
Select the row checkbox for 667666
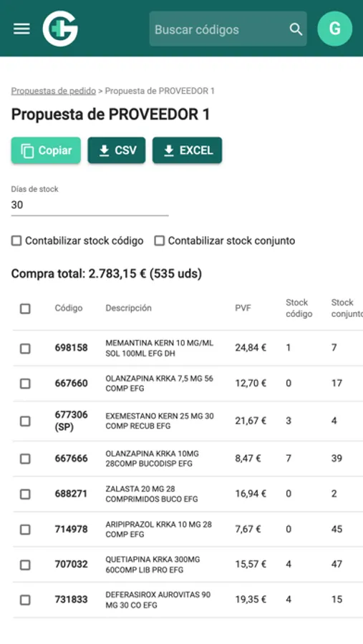pyautogui.click(x=25, y=459)
